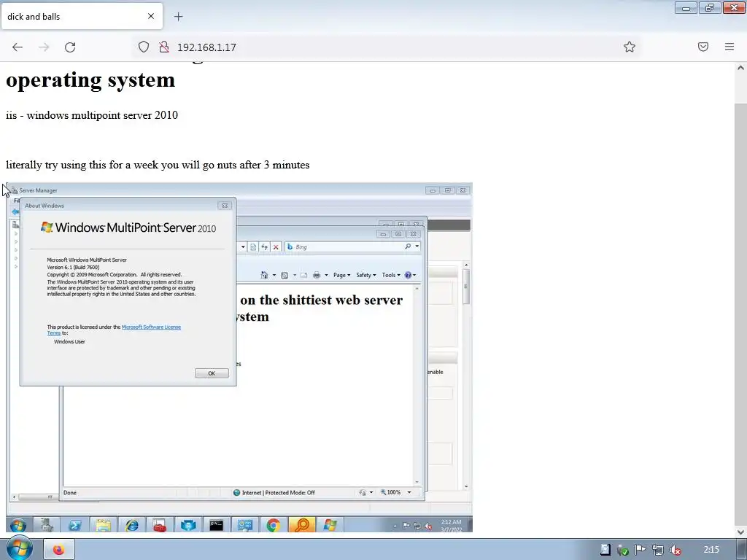Click the IE RSS feeds icon
747x560 pixels.
pyautogui.click(x=285, y=275)
